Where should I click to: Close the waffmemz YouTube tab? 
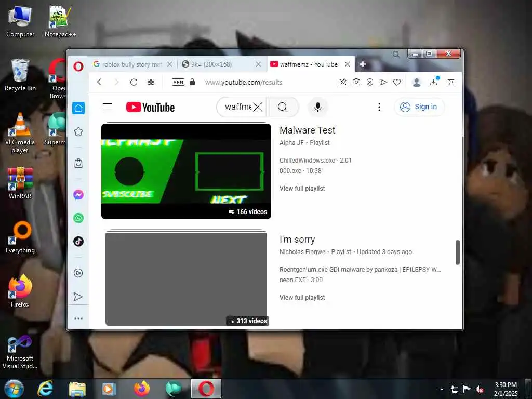[x=347, y=64]
